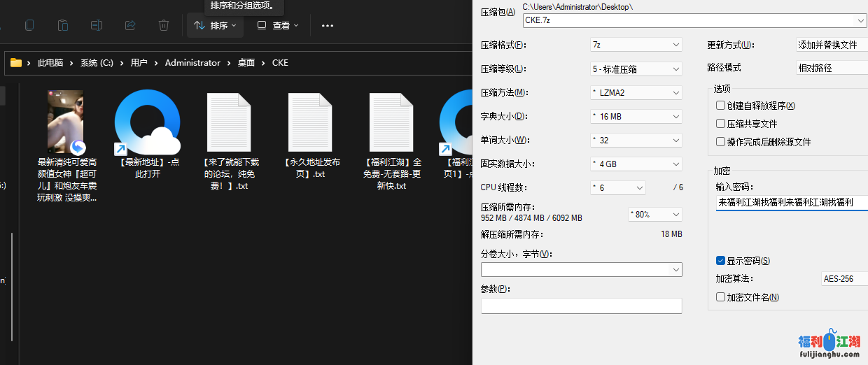Go to Administrator folder in address bar
This screenshot has width=868, height=365.
pos(192,62)
